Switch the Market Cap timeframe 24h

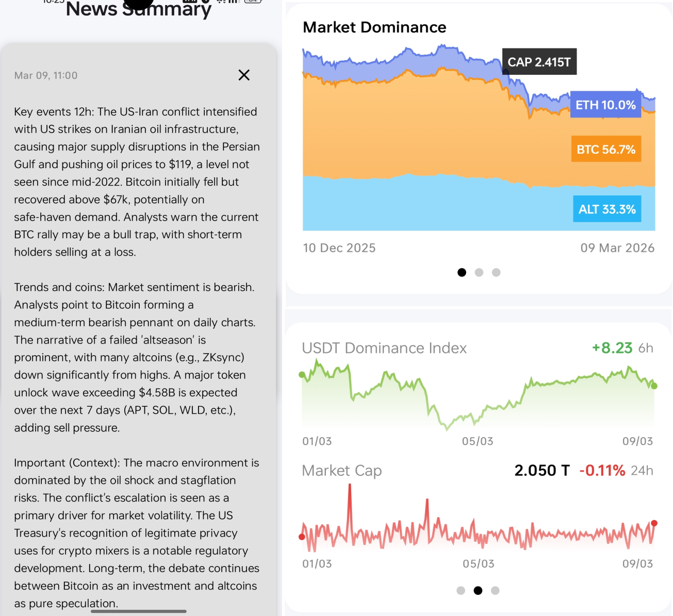pos(642,470)
